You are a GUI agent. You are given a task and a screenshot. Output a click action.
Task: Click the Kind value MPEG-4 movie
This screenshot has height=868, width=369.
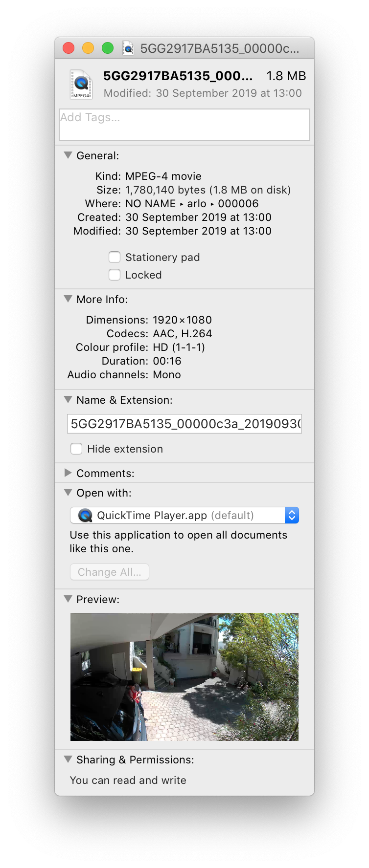coord(163,176)
